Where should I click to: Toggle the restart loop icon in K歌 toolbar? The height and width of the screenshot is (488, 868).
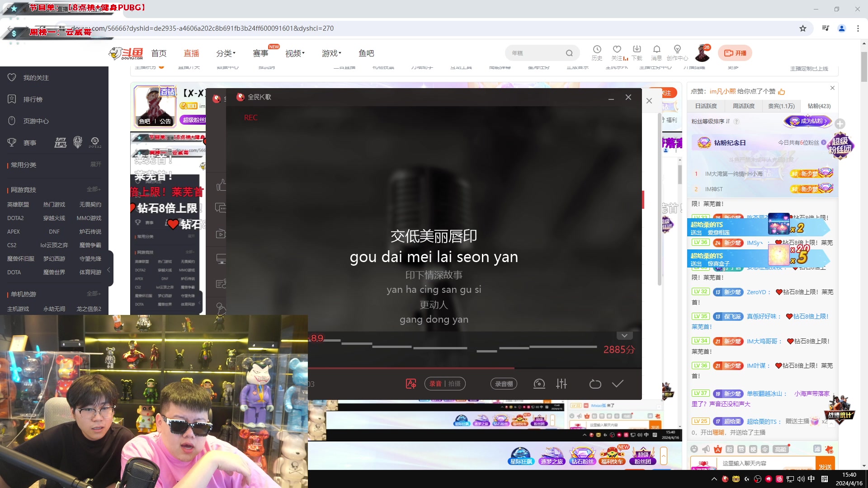pyautogui.click(x=595, y=384)
